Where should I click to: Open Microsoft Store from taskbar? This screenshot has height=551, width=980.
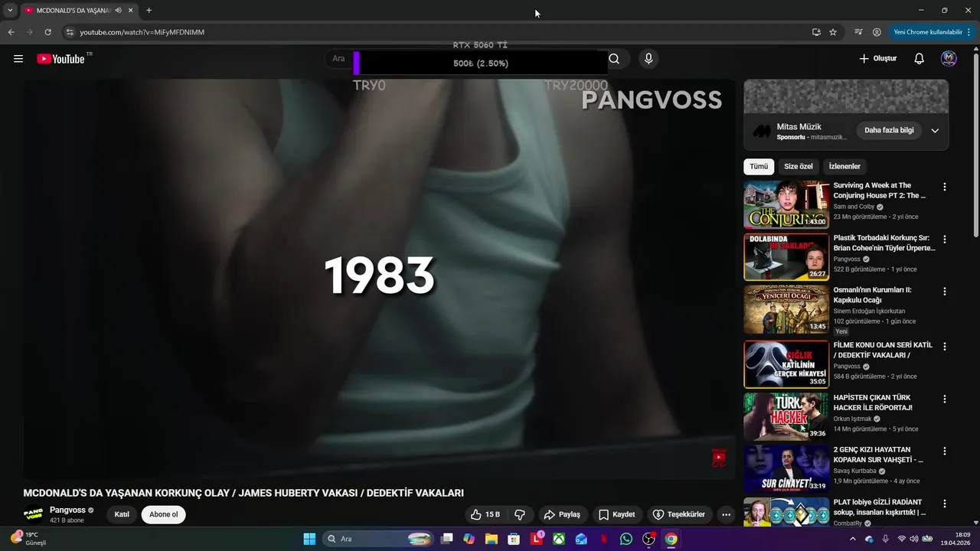pos(514,539)
